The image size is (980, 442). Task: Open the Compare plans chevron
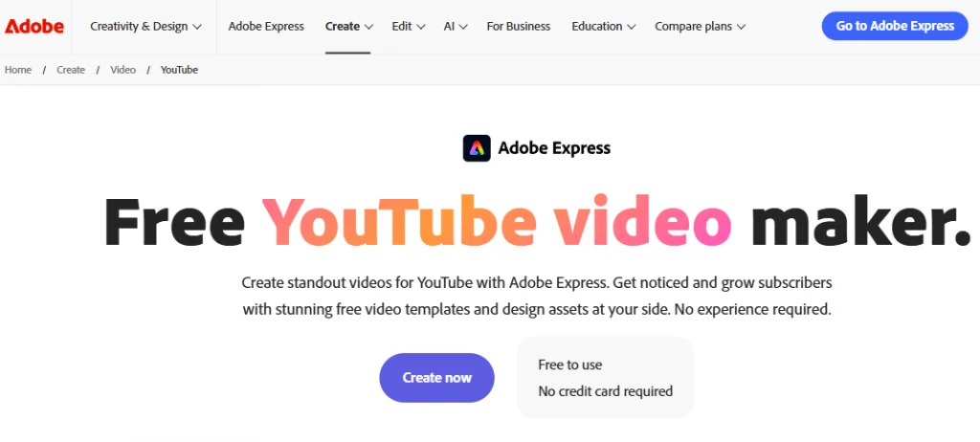[742, 27]
